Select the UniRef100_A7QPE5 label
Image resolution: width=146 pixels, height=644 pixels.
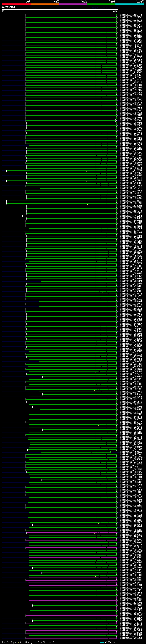point(131,254)
